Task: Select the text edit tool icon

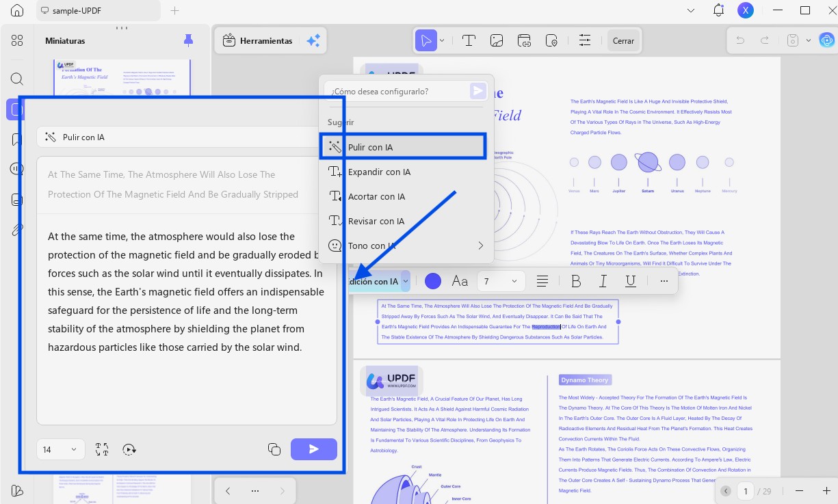Action: (469, 41)
